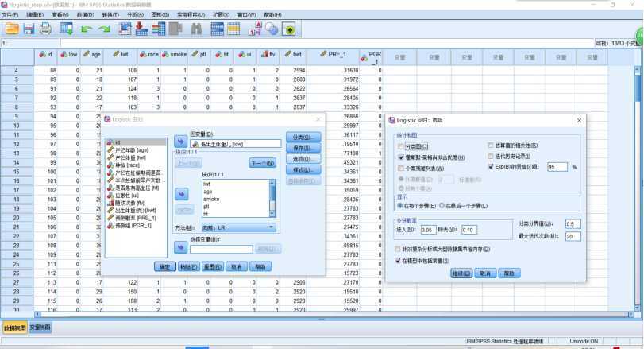This screenshot has height=349, width=644.
Task: Click the Value Labels icon in toolbar
Action: pyautogui.click(x=256, y=29)
